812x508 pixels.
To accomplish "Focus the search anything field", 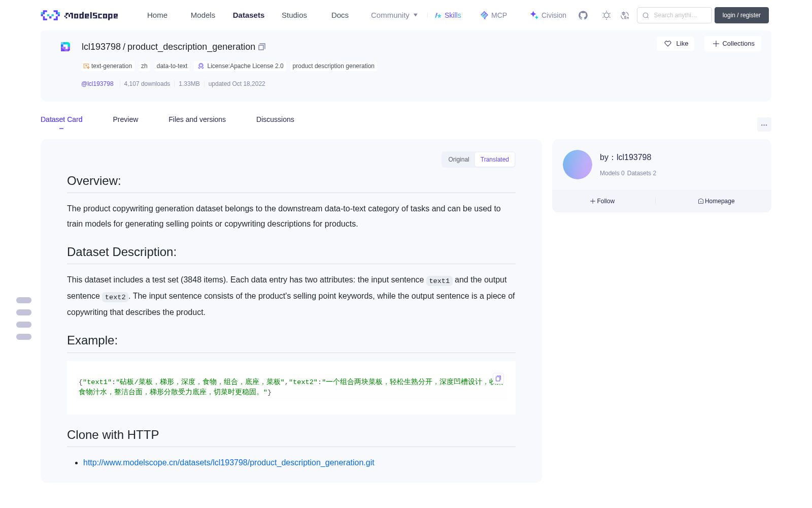I will point(674,15).
